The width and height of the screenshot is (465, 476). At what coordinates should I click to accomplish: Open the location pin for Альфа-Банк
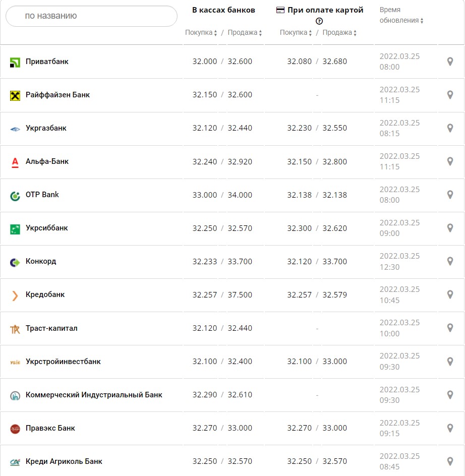pos(450,161)
